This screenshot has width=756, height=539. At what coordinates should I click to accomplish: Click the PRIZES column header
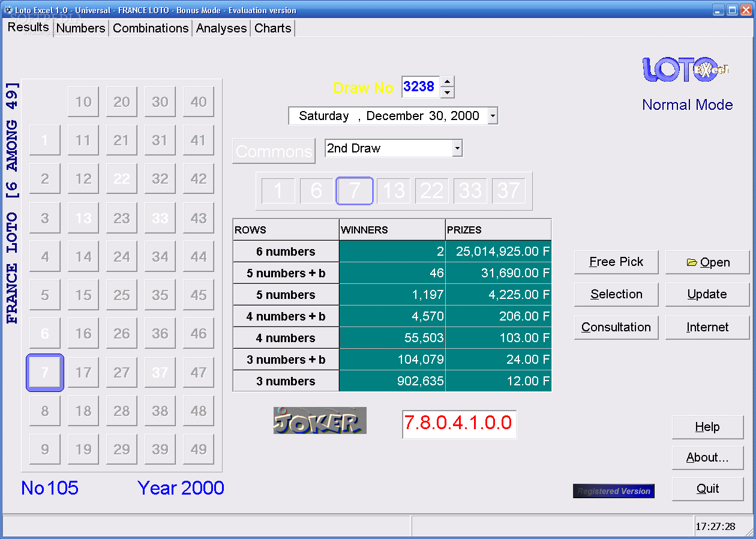tap(499, 230)
